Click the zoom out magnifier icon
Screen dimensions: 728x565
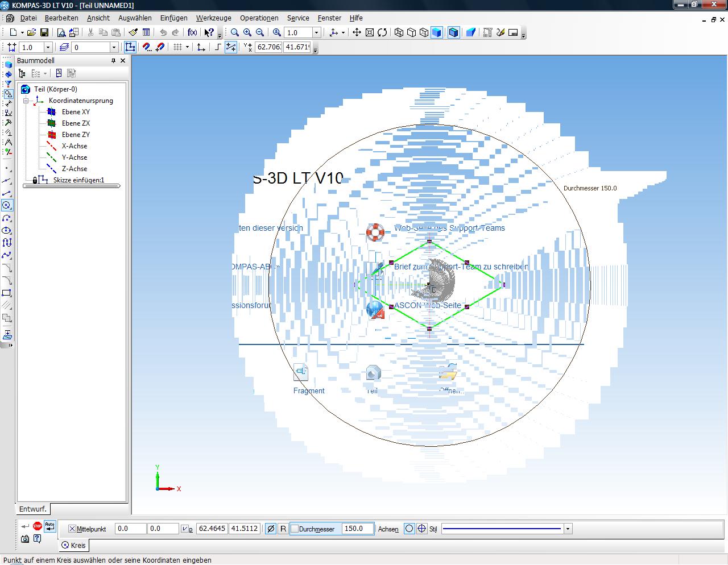(260, 32)
